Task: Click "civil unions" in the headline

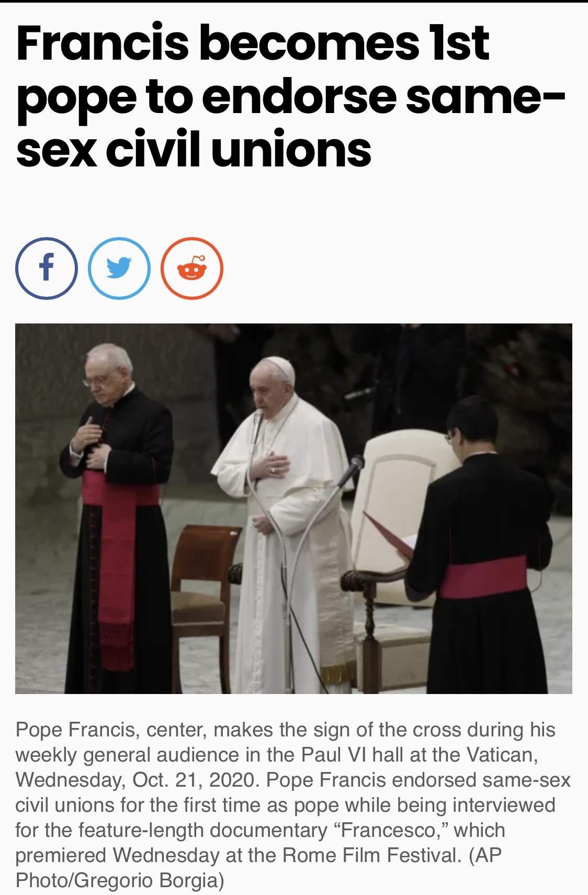Action: [239, 151]
